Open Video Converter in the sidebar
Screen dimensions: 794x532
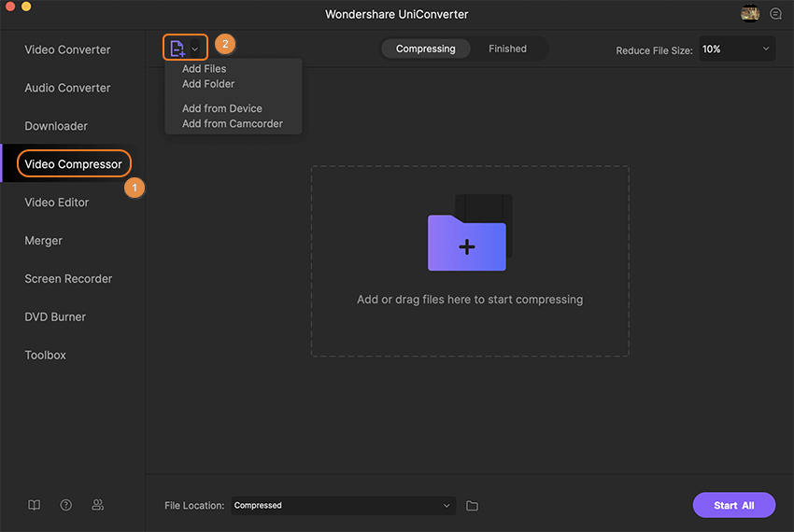click(67, 49)
